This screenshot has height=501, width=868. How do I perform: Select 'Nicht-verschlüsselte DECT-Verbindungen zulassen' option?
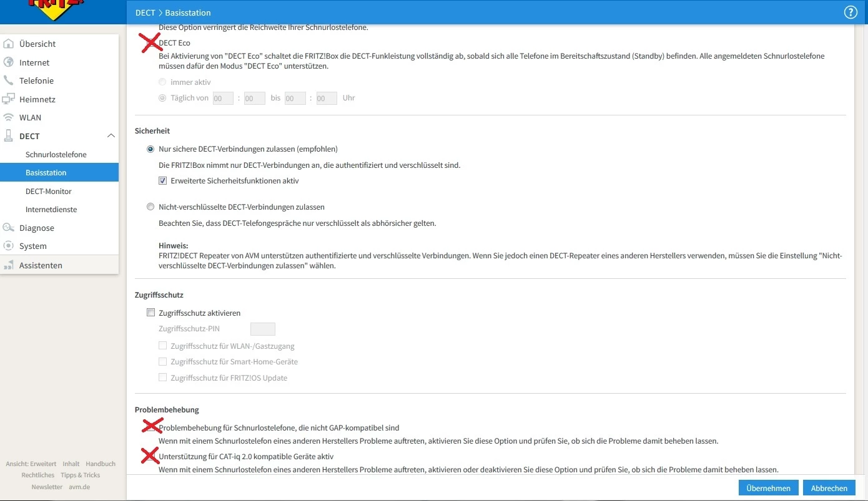[x=150, y=207]
